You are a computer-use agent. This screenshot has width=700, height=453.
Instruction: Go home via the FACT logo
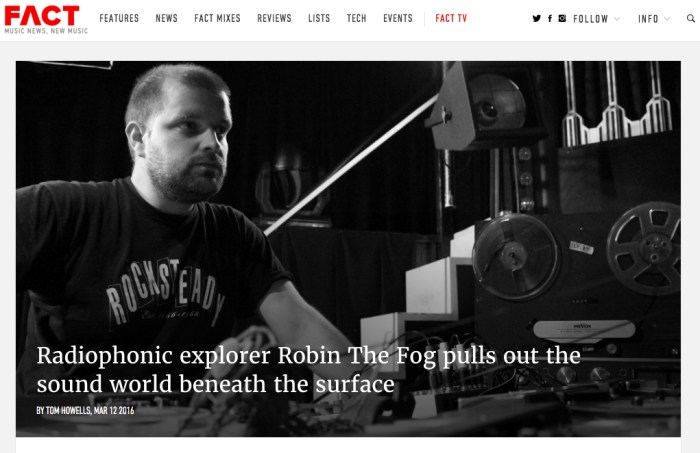[x=46, y=19]
